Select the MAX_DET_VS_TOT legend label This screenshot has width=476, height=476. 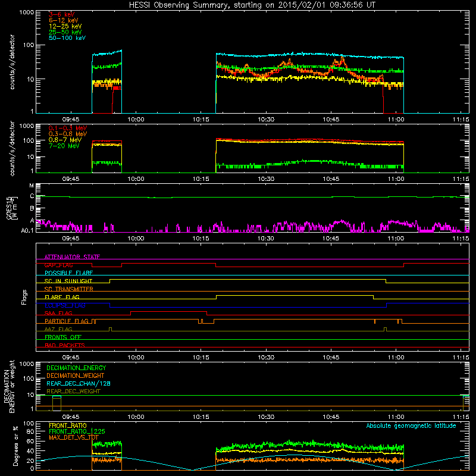pyautogui.click(x=74, y=437)
